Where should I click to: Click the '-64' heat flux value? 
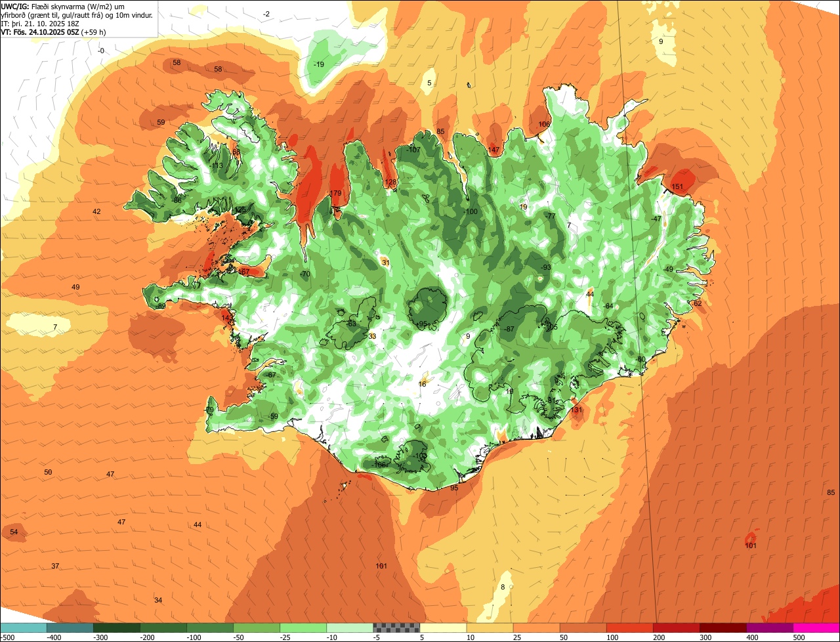608,307
